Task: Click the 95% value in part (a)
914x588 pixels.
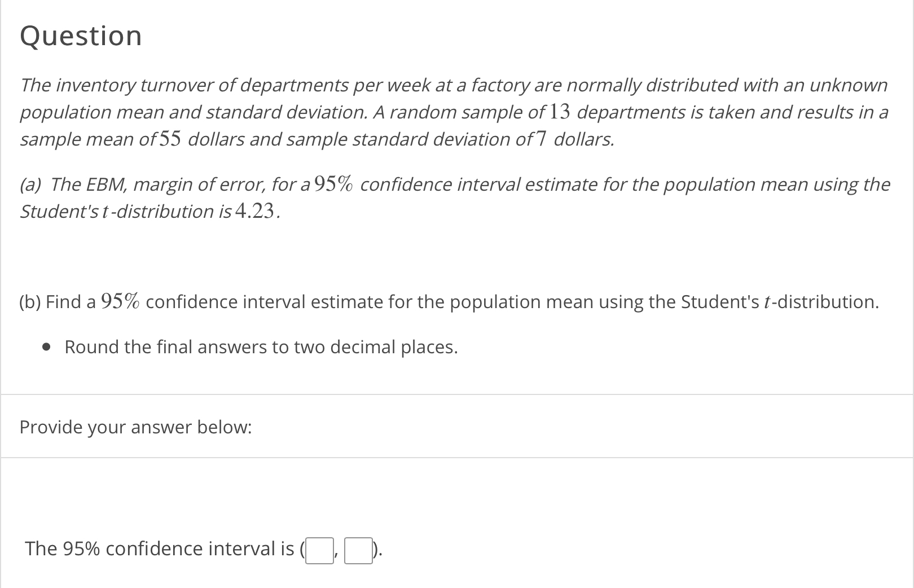Action: [x=333, y=184]
